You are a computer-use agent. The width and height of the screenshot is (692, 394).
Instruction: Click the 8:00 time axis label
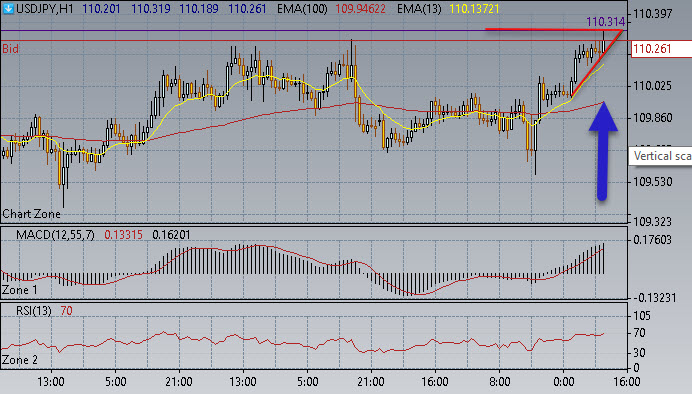[x=500, y=382]
